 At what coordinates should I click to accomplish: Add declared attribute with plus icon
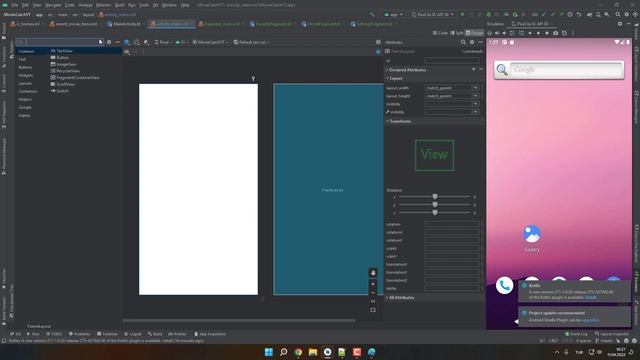click(x=473, y=70)
